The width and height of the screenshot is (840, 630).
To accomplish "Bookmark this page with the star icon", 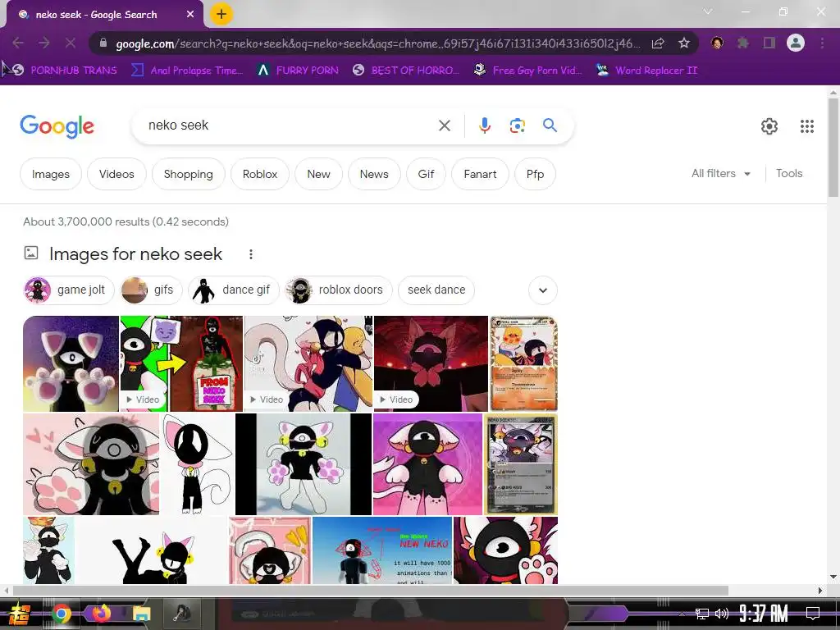I will (683, 43).
